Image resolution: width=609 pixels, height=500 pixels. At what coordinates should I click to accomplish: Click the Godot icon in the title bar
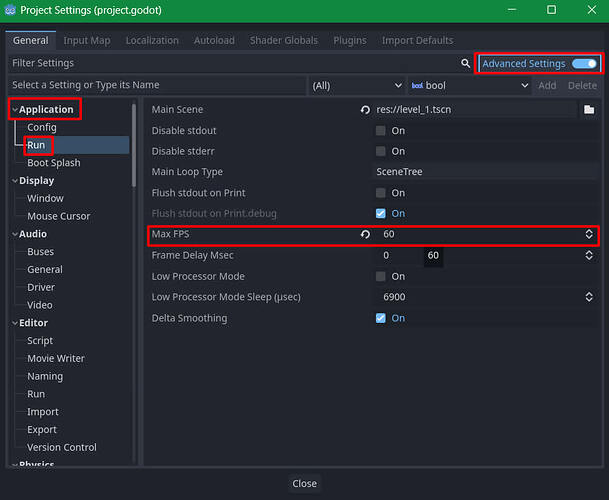(10, 10)
